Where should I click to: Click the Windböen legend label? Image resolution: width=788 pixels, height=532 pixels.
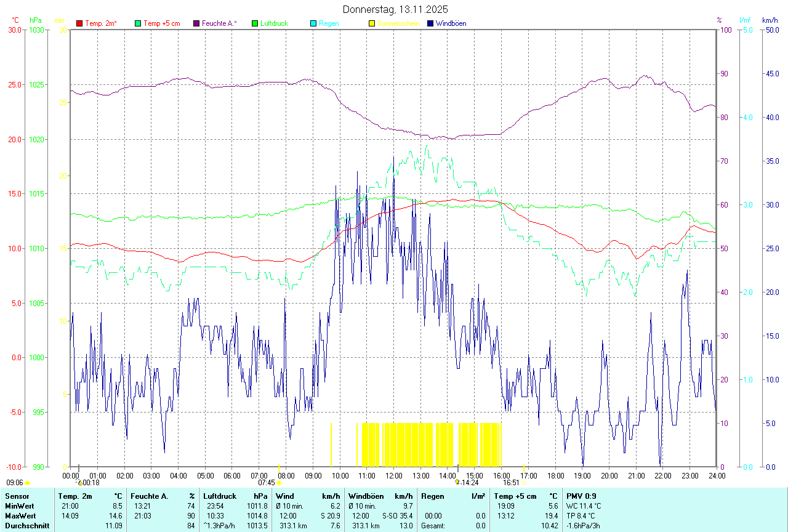tap(452, 23)
